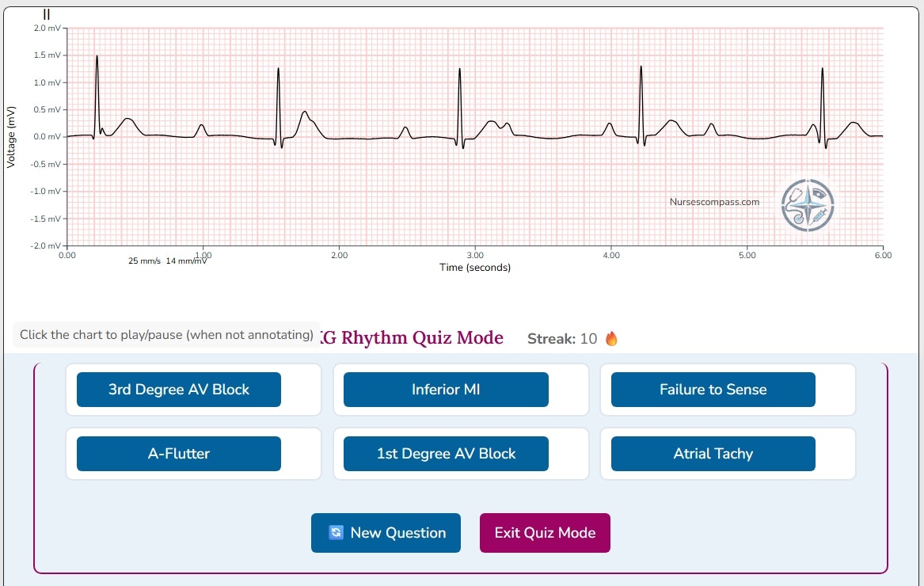Click the refresh icon inside New Question button
This screenshot has width=924, height=586.
[337, 532]
